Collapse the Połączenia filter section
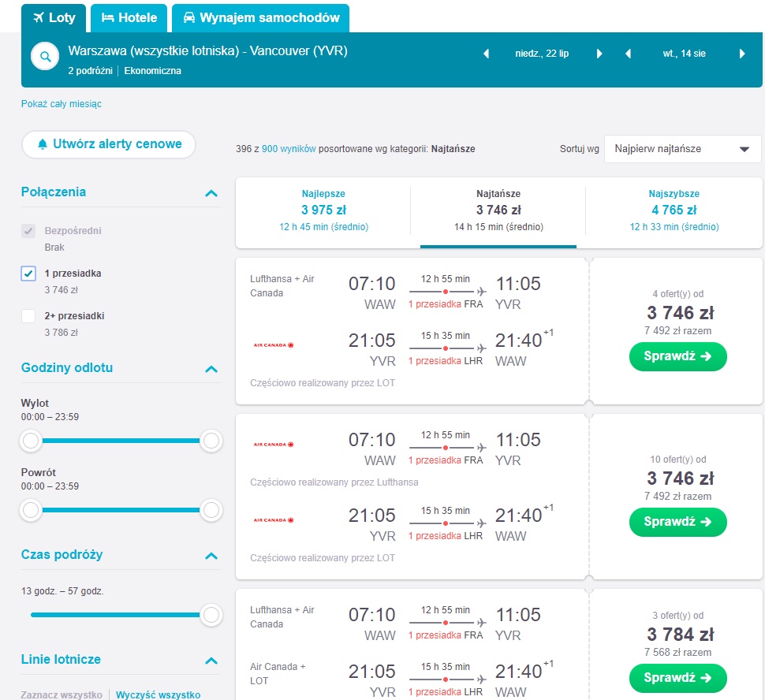The image size is (765, 700). click(211, 193)
